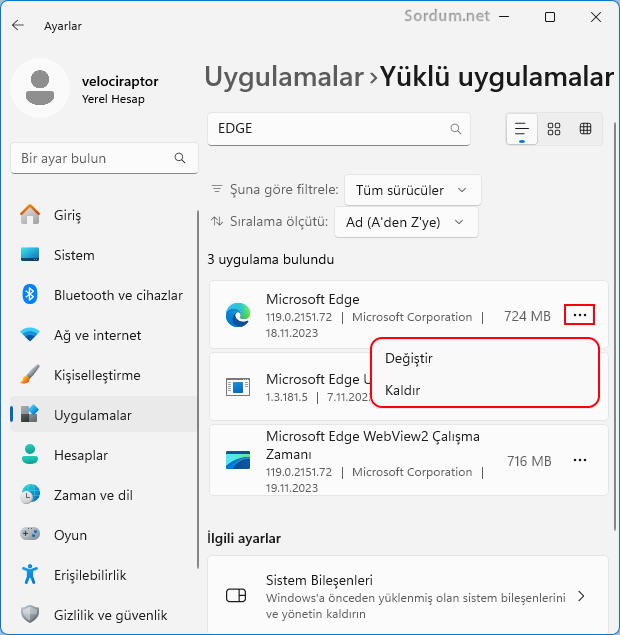This screenshot has width=620, height=635.
Task: Click the chevron on Sistem Bileşenleri
Action: click(581, 596)
